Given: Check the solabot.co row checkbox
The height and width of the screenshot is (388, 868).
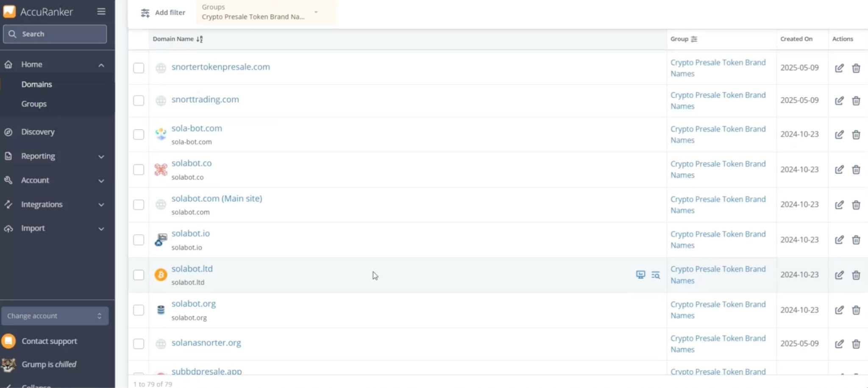Looking at the screenshot, I should pos(139,170).
